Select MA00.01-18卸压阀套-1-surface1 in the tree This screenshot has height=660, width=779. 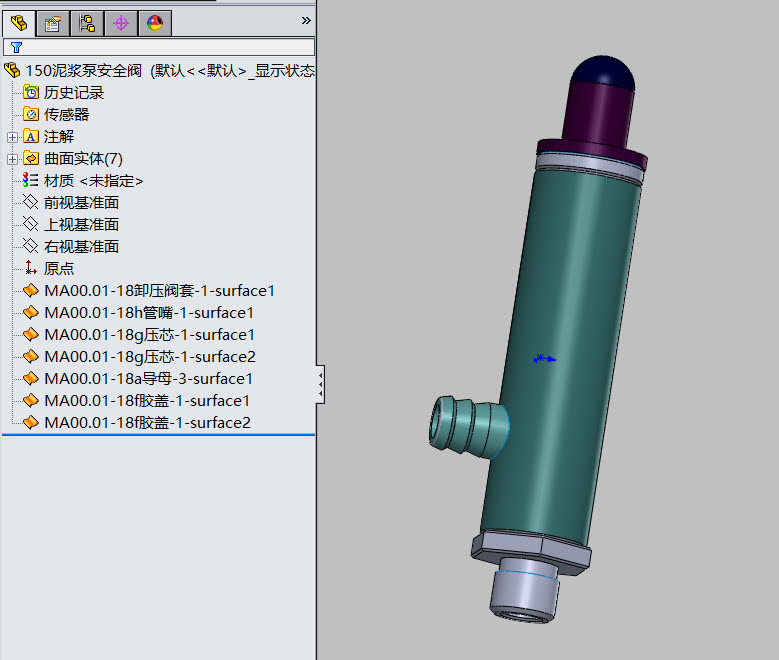point(159,291)
